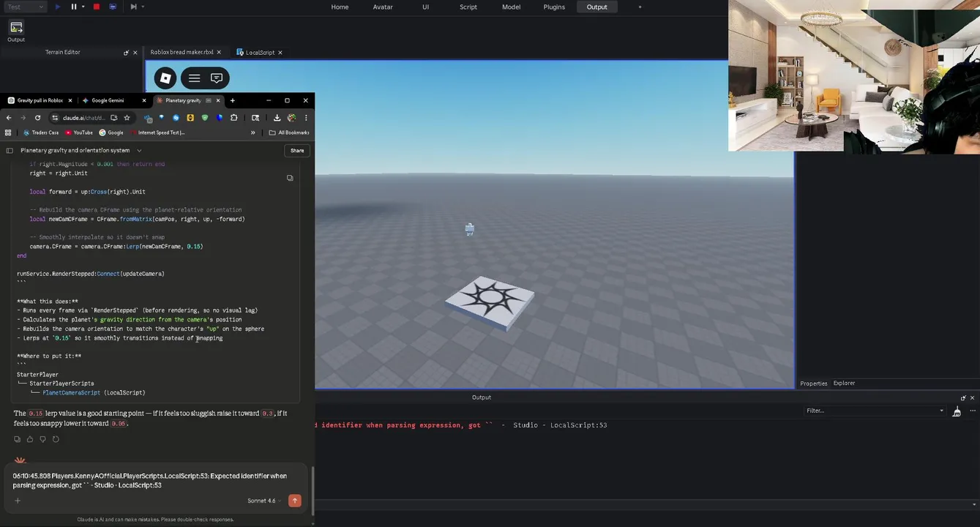
Task: Pause the running test in Roblox Studio
Action: click(x=74, y=7)
